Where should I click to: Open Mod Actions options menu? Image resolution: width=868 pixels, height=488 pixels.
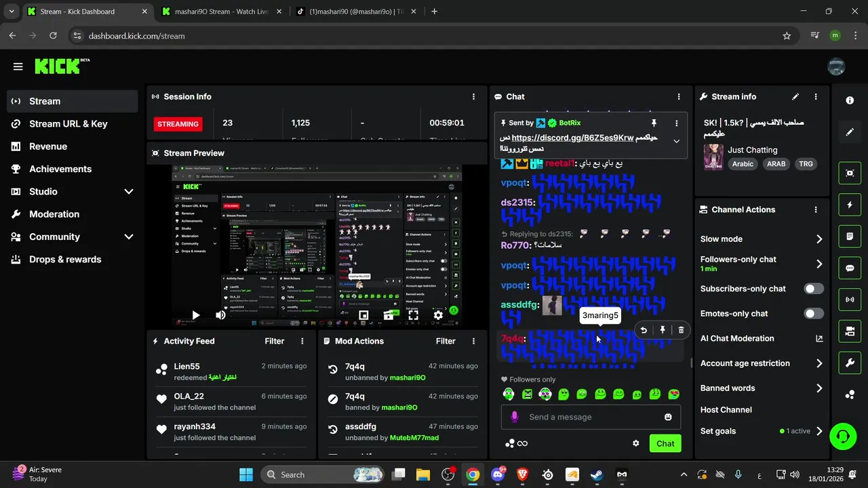(473, 341)
